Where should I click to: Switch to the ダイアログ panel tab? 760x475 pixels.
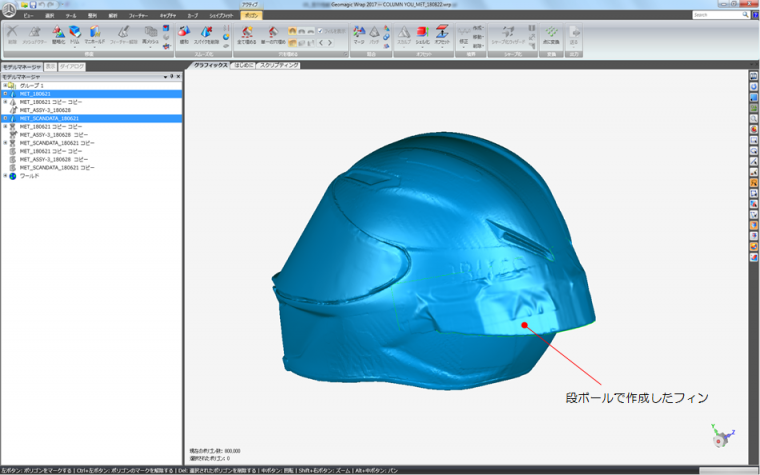[71, 66]
